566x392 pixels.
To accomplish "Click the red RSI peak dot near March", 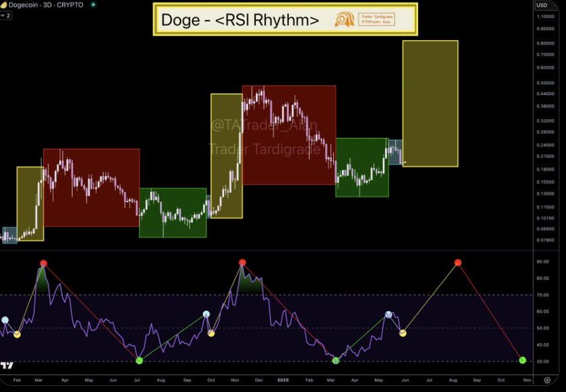I will [x=44, y=264].
